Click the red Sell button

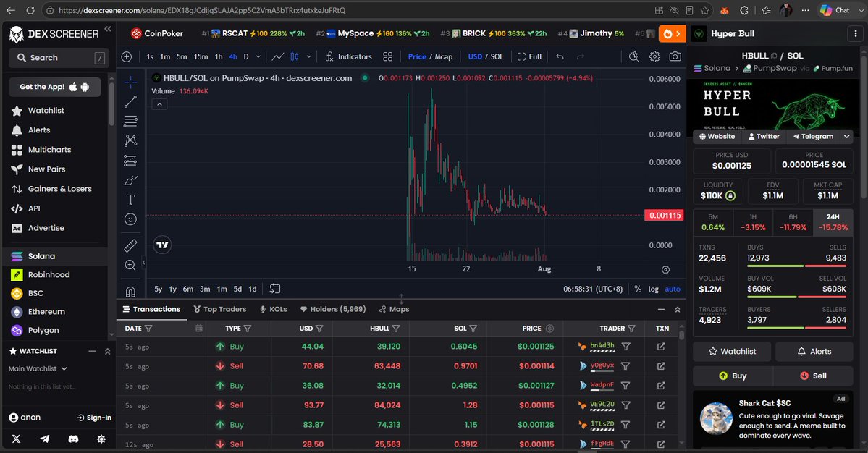click(x=813, y=376)
